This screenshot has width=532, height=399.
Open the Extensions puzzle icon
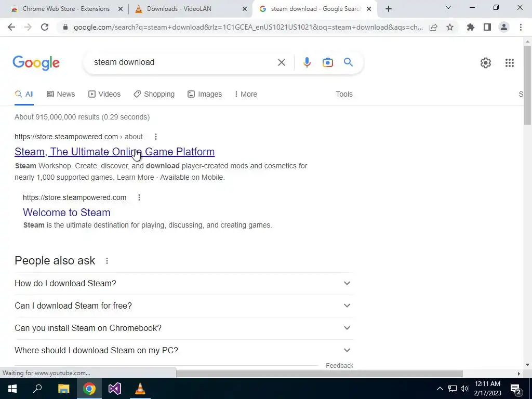[471, 27]
